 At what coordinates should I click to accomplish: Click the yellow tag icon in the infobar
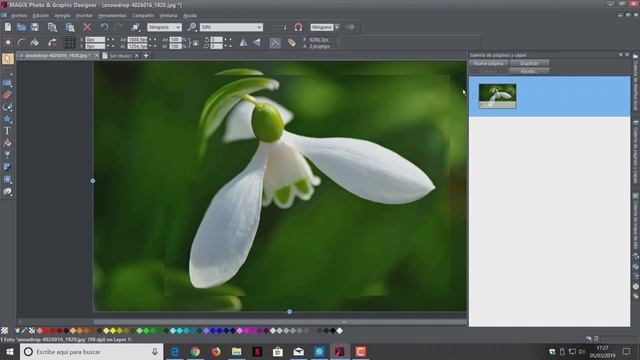291,42
